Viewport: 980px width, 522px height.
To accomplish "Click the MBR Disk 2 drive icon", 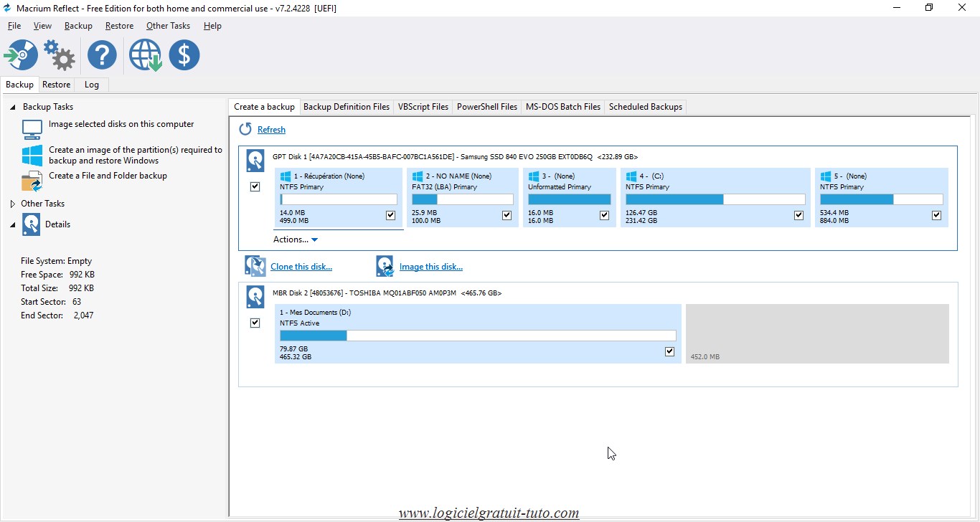I will click(x=255, y=297).
